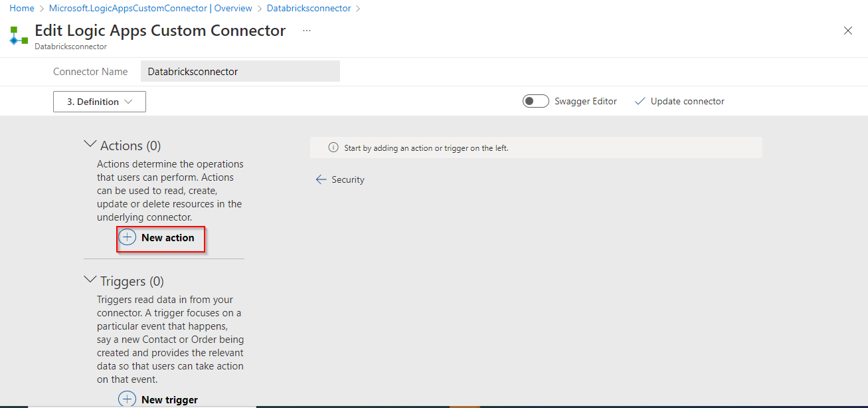
Task: Click the plus icon for New action
Action: point(128,237)
